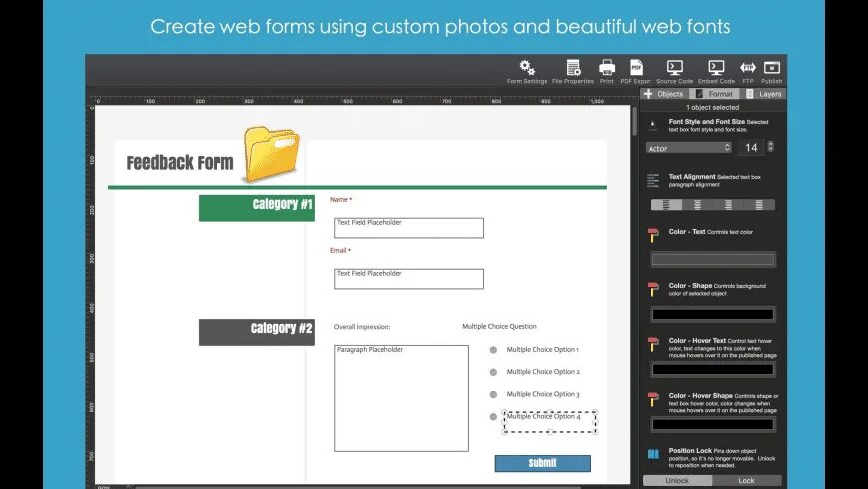Viewport: 868px width, 489px height.
Task: Select the Feedback Form title
Action: tap(180, 163)
